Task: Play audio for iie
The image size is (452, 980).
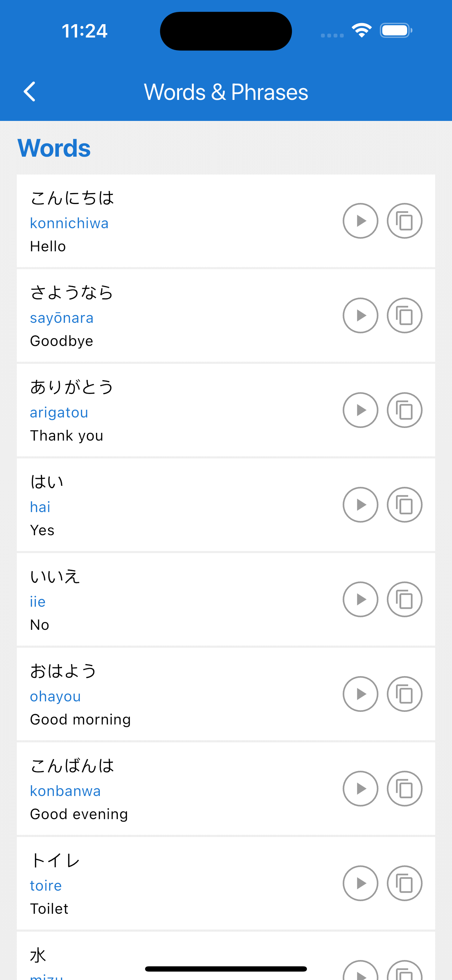Action: point(360,600)
